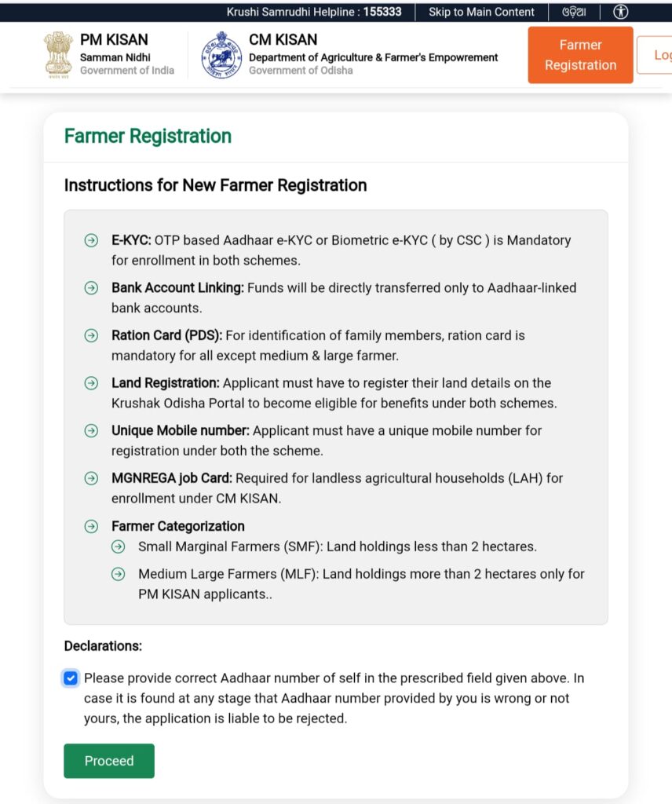
Task: Click the arrow icon beside Medium Large Farmers
Action: pyautogui.click(x=118, y=574)
